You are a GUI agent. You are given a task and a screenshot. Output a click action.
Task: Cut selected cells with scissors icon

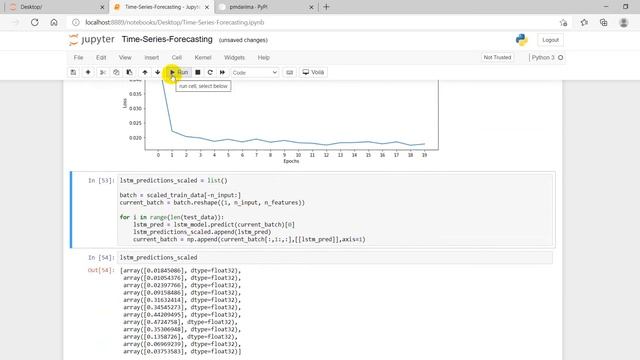click(103, 72)
